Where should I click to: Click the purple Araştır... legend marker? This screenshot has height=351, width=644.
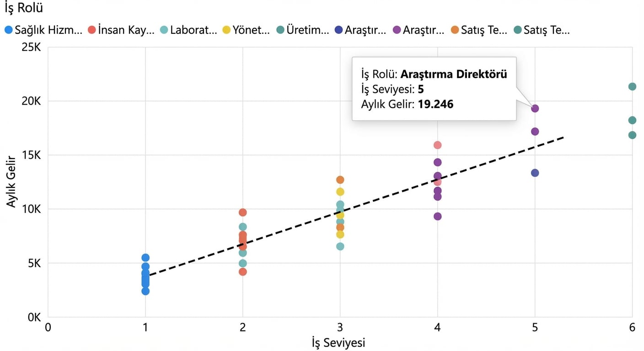[x=397, y=31]
